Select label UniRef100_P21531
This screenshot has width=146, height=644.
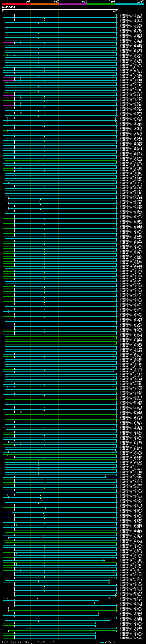click(x=131, y=316)
